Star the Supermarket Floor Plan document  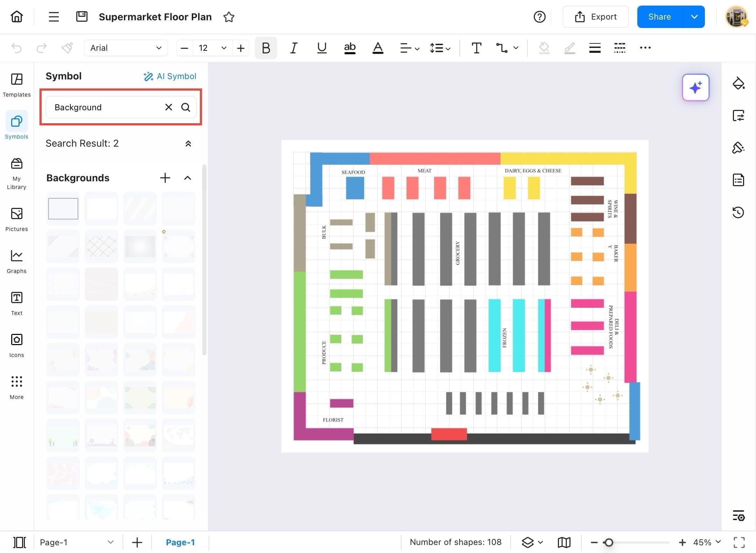coord(229,17)
